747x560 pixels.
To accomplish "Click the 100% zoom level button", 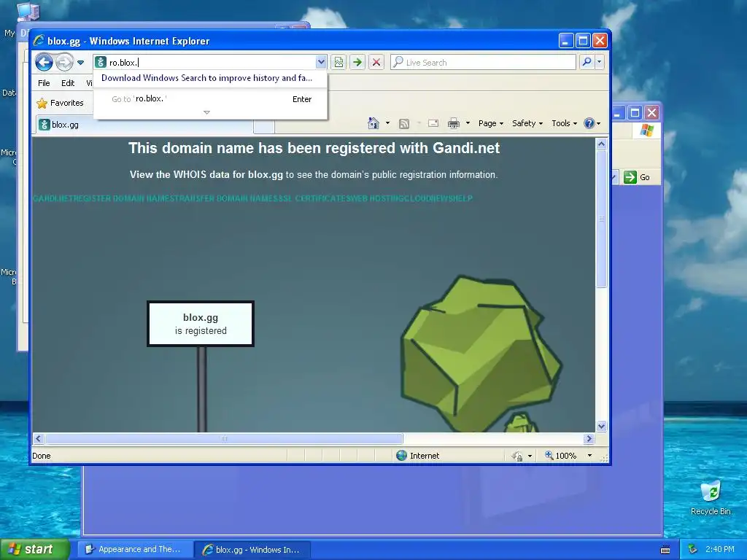I will [x=561, y=456].
